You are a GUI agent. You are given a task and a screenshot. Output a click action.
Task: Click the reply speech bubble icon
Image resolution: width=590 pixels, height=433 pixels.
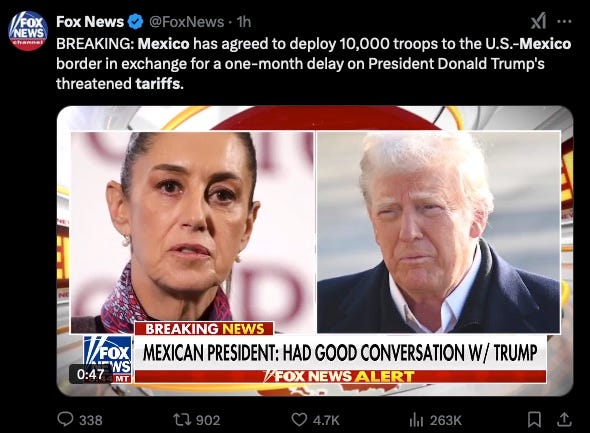[65, 419]
